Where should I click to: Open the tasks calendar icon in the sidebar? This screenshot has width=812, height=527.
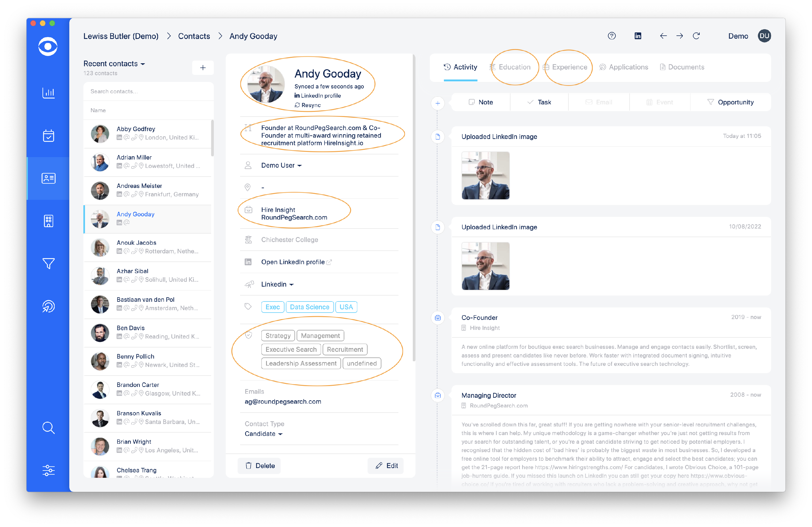pos(48,136)
